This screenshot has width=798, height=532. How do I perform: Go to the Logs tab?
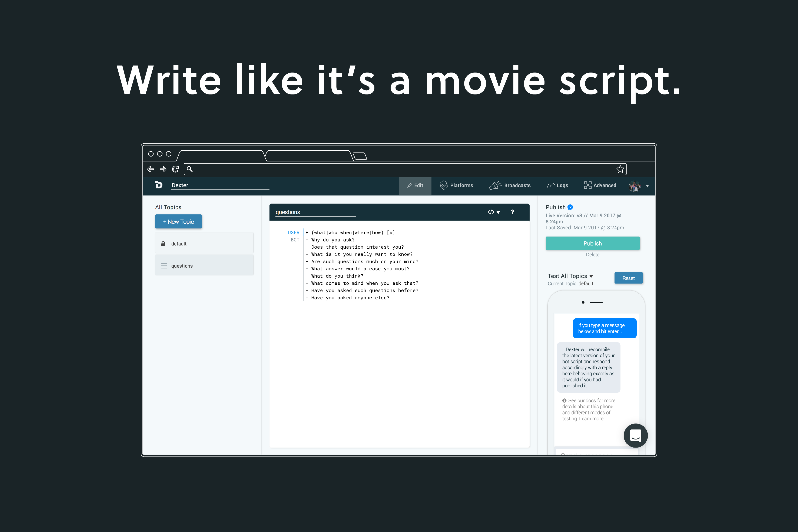[557, 185]
